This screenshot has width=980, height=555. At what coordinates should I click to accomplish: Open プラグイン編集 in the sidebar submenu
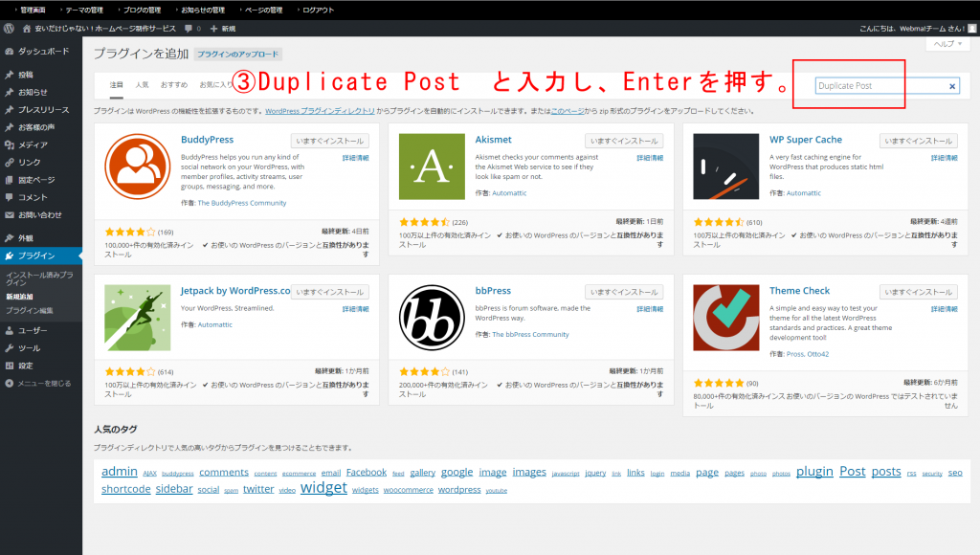coord(30,311)
